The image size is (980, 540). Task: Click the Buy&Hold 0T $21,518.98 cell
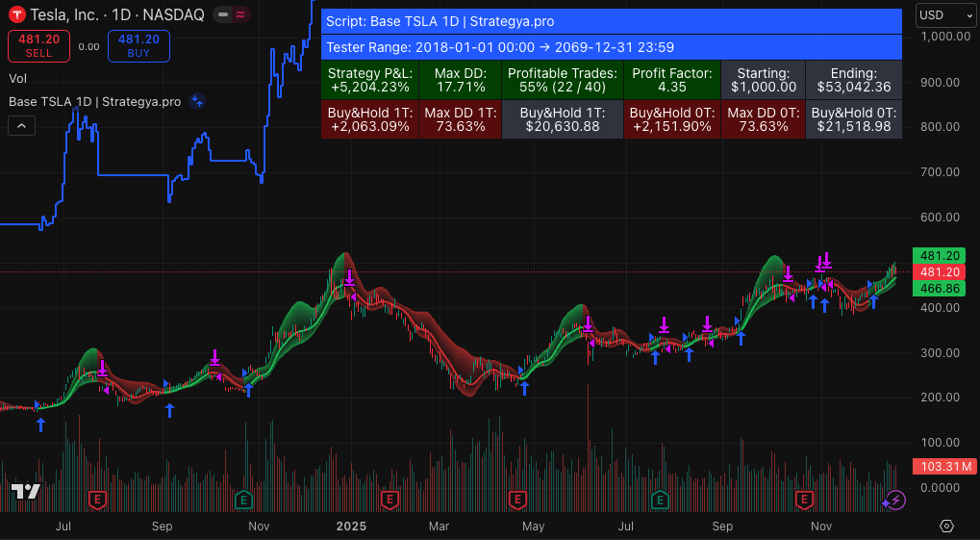[x=854, y=119]
